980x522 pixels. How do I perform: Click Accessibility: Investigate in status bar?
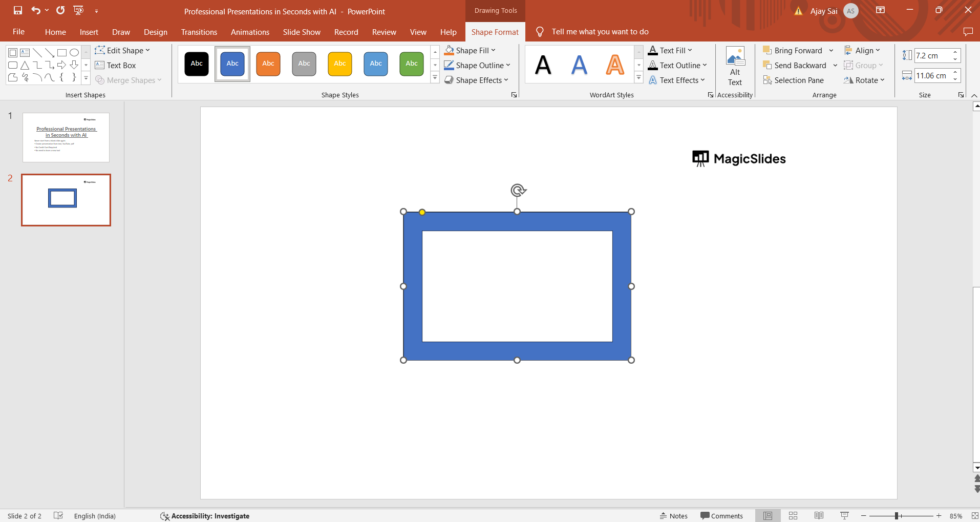[205, 516]
